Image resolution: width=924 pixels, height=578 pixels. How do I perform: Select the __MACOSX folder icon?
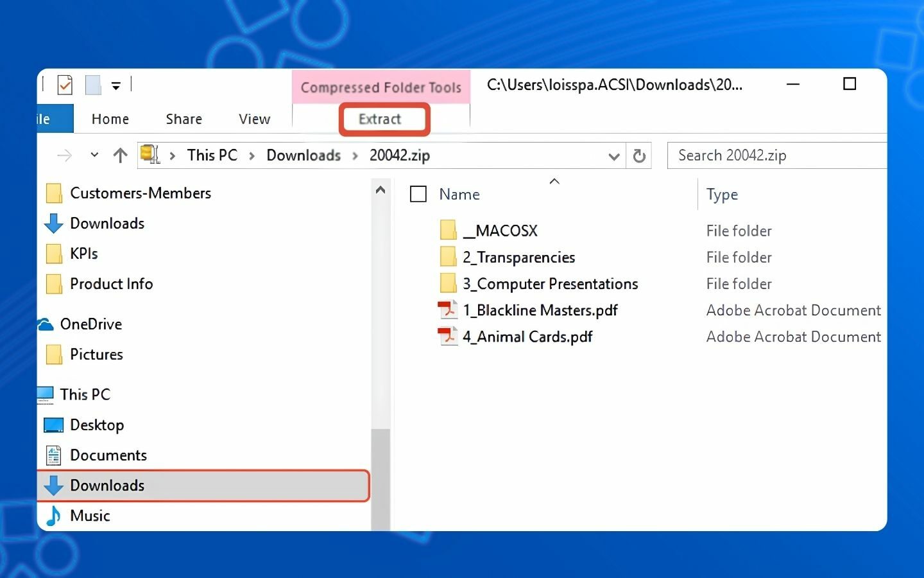(x=449, y=230)
